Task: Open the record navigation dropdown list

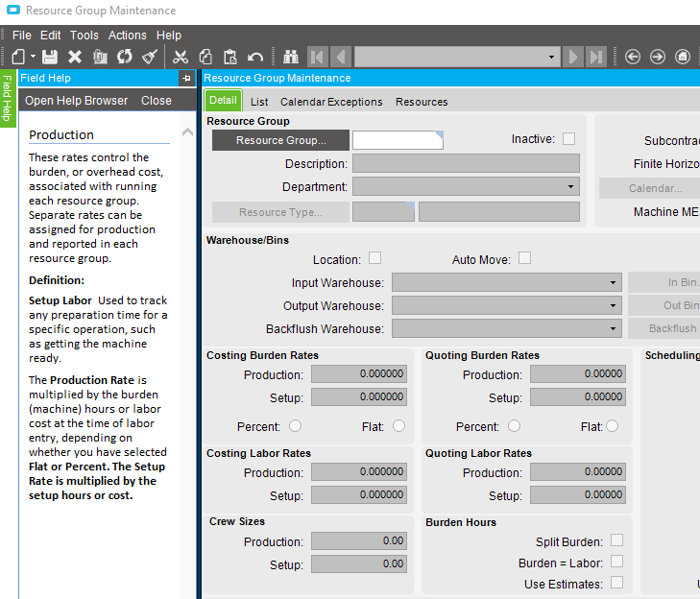Action: pyautogui.click(x=552, y=57)
